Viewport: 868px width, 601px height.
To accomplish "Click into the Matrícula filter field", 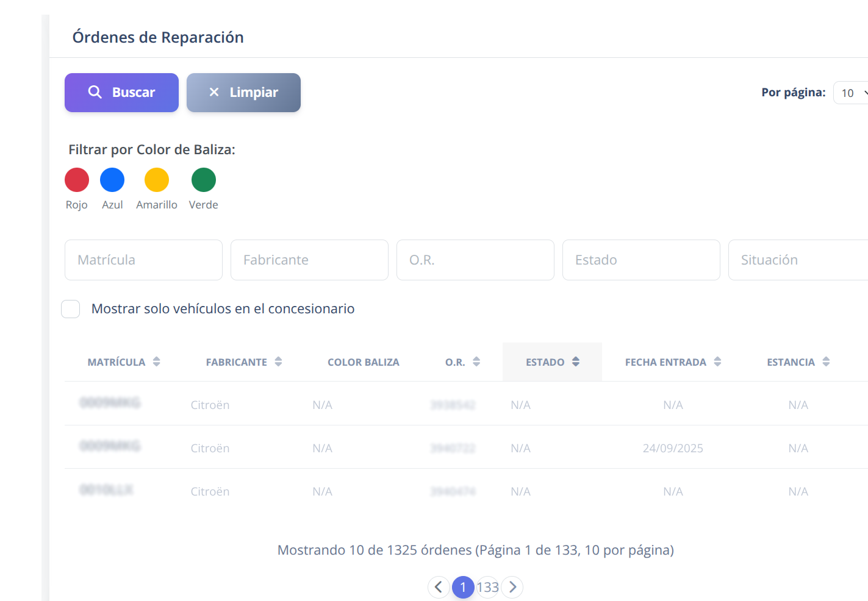I will pos(143,260).
